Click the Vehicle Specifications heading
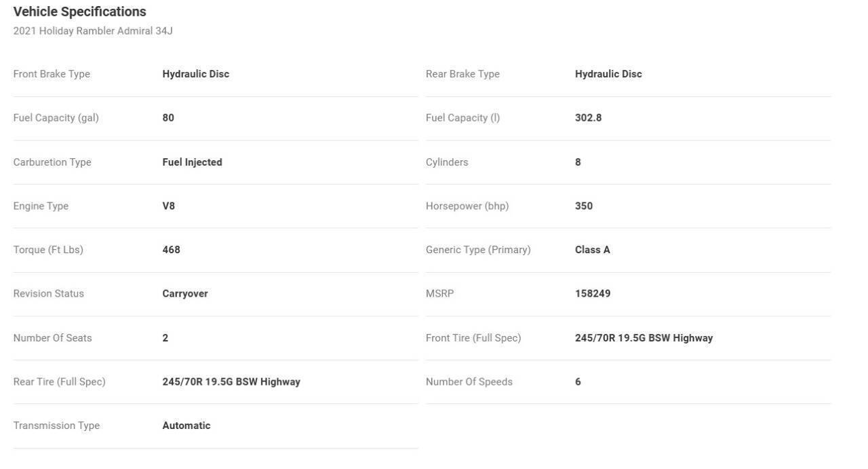Viewport: 868px width, 469px height. tap(79, 12)
